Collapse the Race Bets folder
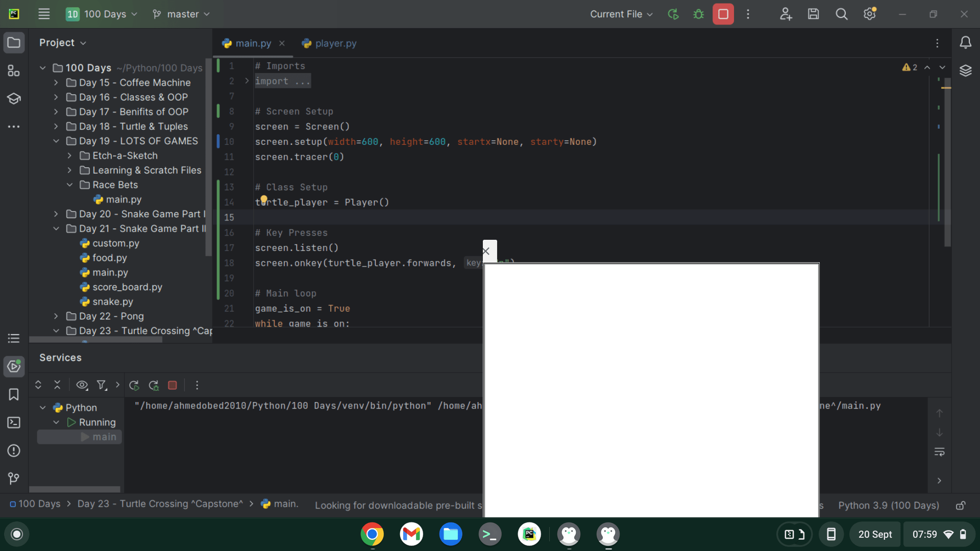The image size is (980, 551). (x=70, y=185)
